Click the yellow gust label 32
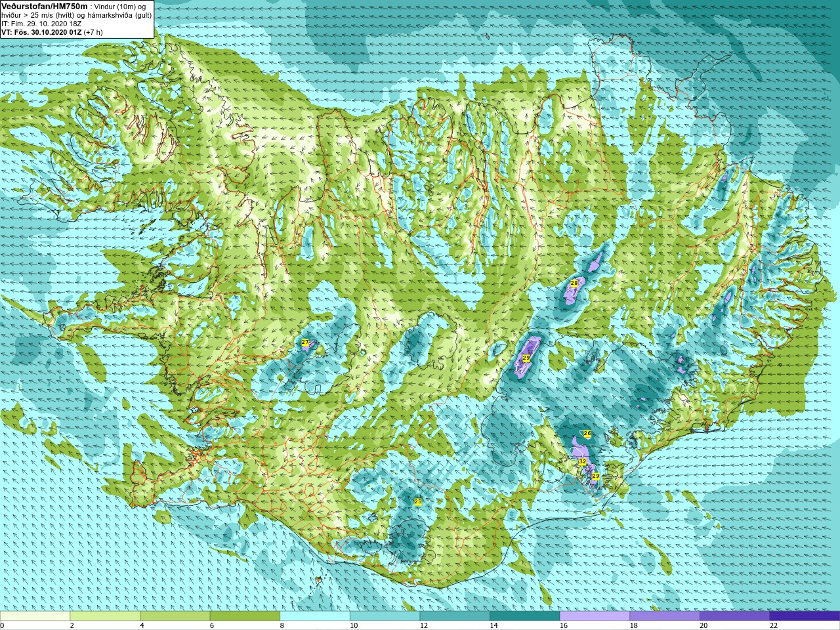 coord(583,462)
